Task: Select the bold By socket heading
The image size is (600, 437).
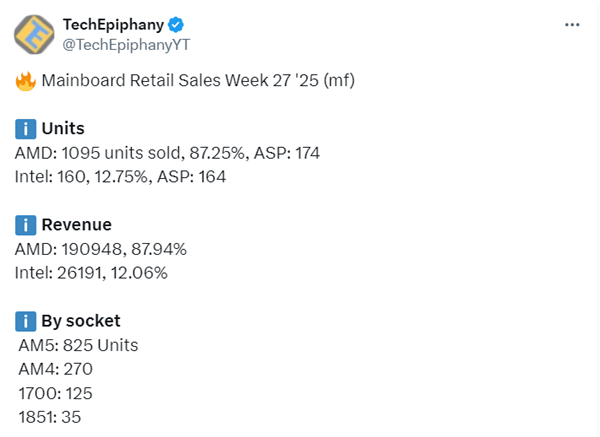Action: click(81, 321)
